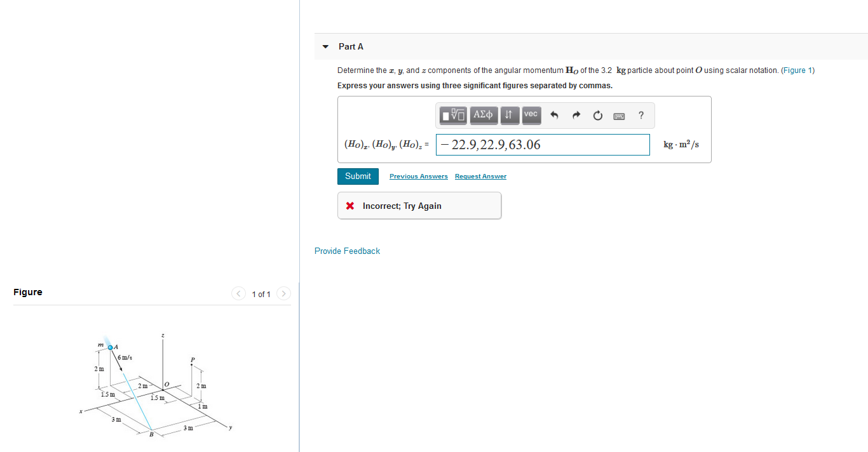Open Previous Answers
The height and width of the screenshot is (452, 868).
[x=418, y=176]
